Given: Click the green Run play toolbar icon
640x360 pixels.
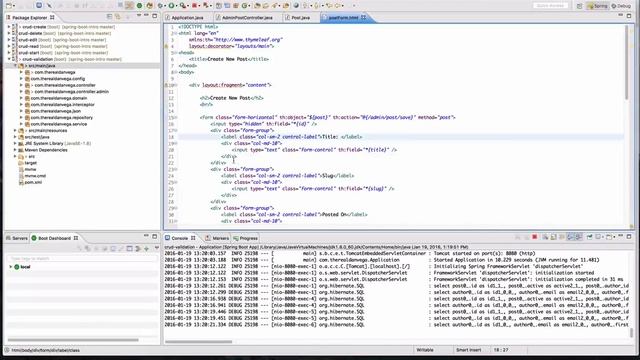Looking at the screenshot, I should coord(171,6).
